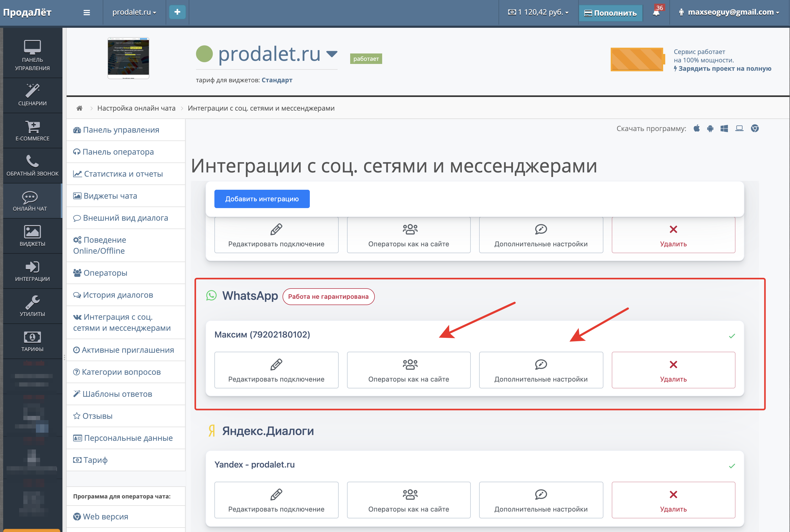790x532 pixels.
Task: Toggle the hamburger menu in top bar
Action: 87,13
